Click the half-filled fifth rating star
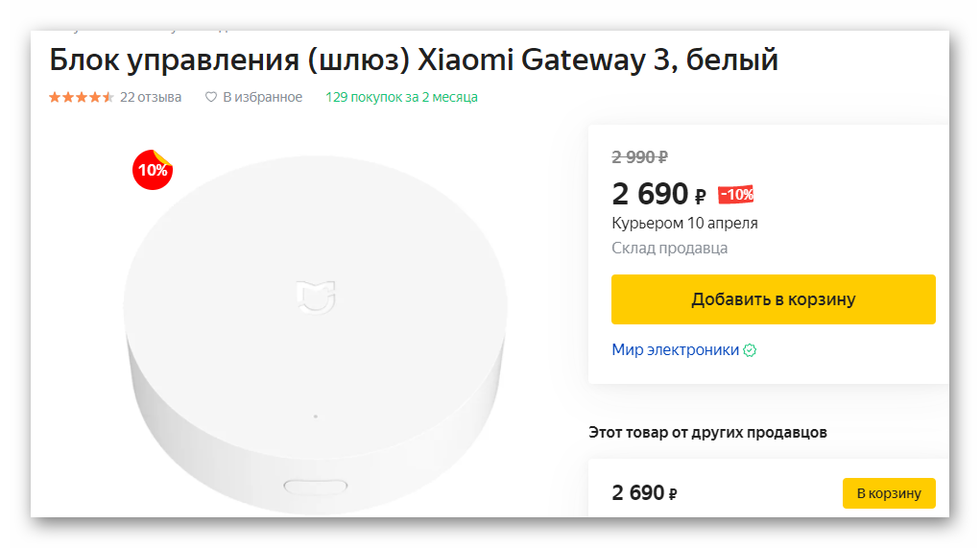Image resolution: width=980 pixels, height=548 pixels. 108,97
